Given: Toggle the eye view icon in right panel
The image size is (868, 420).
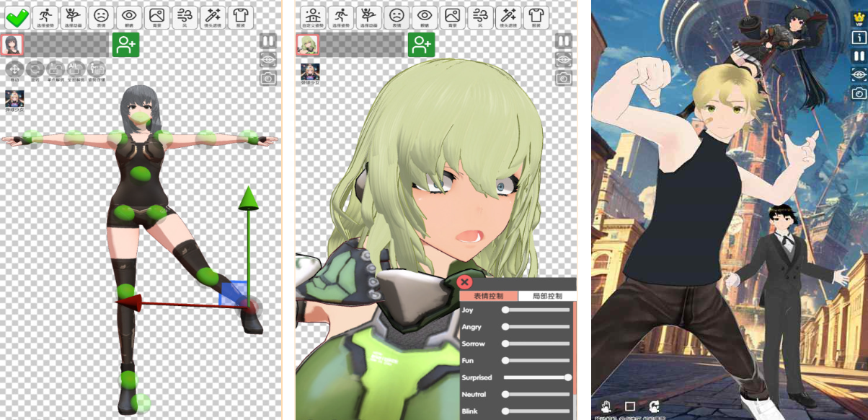Looking at the screenshot, I should 859,74.
